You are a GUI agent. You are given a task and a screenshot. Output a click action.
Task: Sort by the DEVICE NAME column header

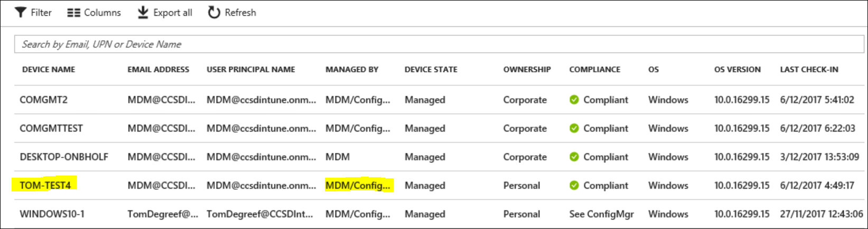49,69
